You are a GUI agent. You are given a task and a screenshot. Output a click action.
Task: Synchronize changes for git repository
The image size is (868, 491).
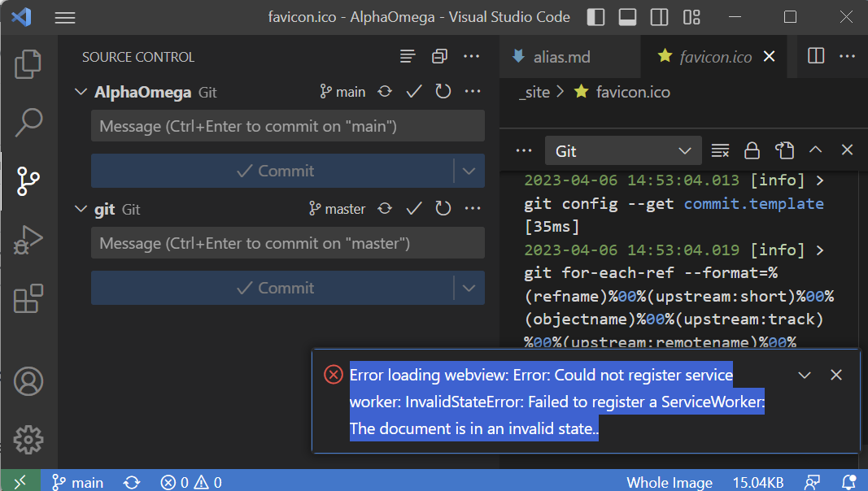pyautogui.click(x=385, y=209)
